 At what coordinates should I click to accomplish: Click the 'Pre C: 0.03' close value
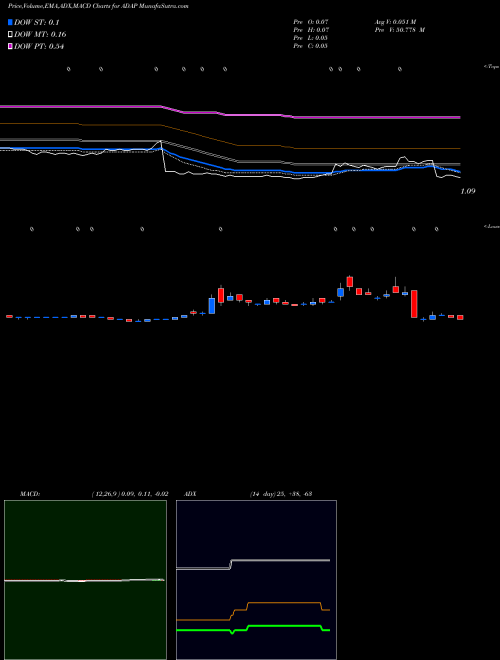coord(311,46)
